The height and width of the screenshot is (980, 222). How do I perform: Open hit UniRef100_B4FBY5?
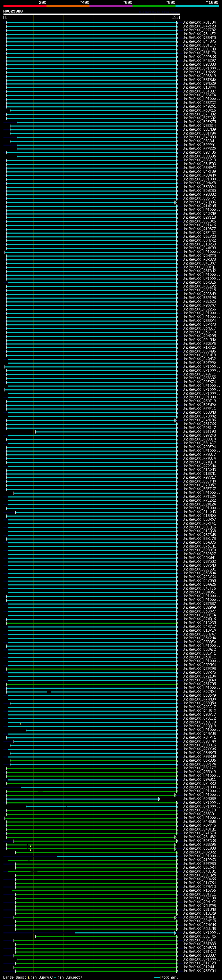pos(199,41)
